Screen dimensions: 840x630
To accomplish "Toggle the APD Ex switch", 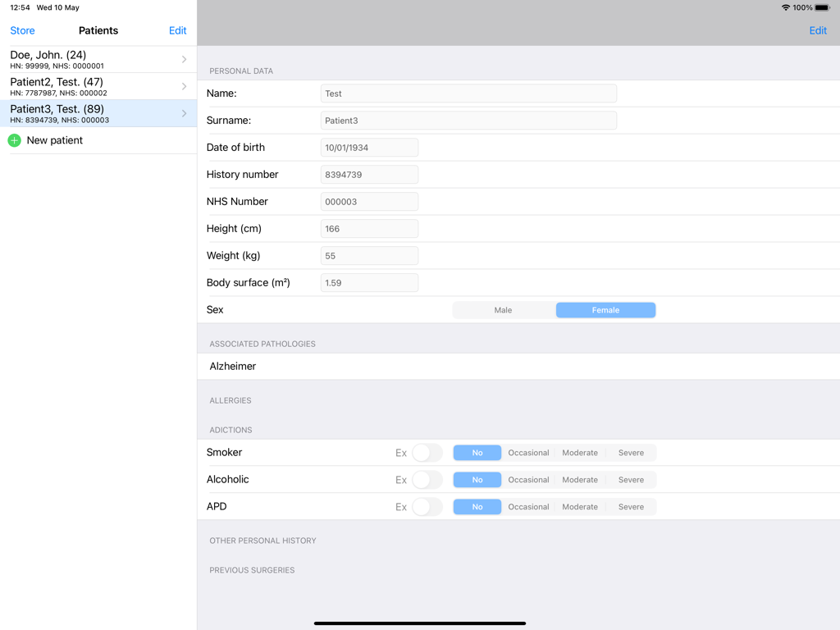I will 427,507.
